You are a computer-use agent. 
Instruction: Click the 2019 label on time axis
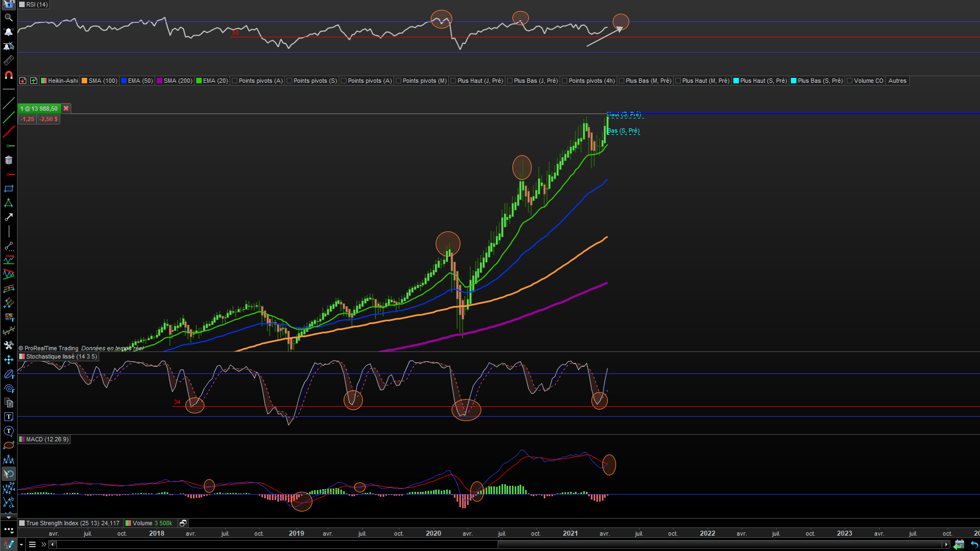pos(297,533)
